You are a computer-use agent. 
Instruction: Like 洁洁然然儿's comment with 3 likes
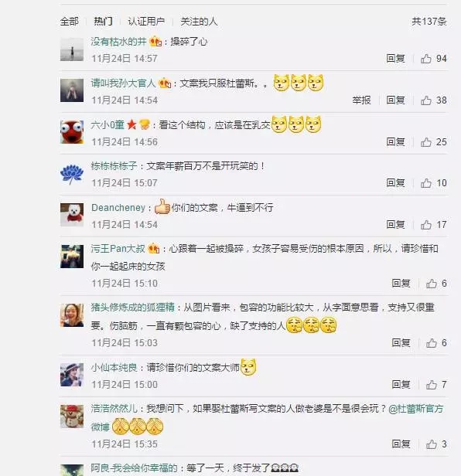(431, 444)
